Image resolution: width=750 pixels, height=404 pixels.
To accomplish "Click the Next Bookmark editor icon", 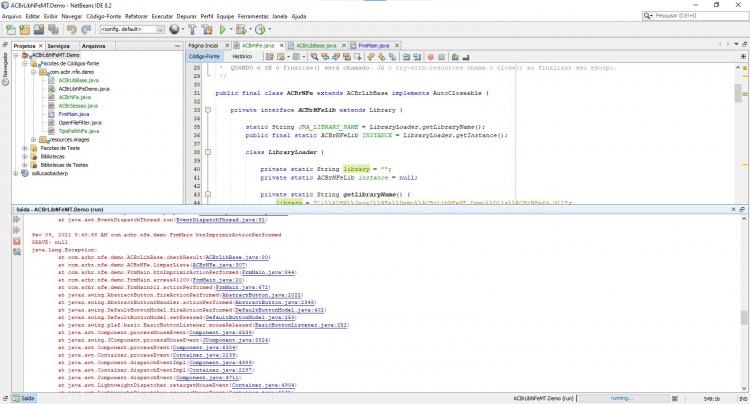I will [382, 57].
